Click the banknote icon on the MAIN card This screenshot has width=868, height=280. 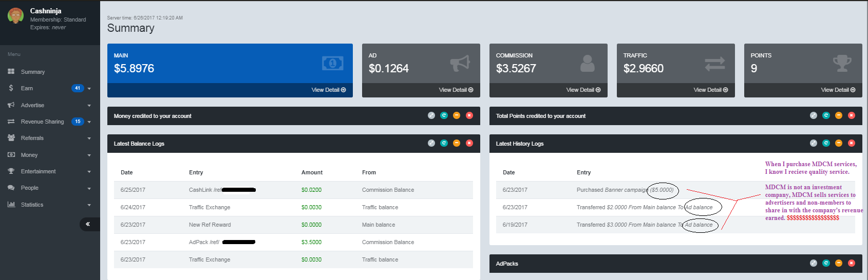click(x=333, y=63)
